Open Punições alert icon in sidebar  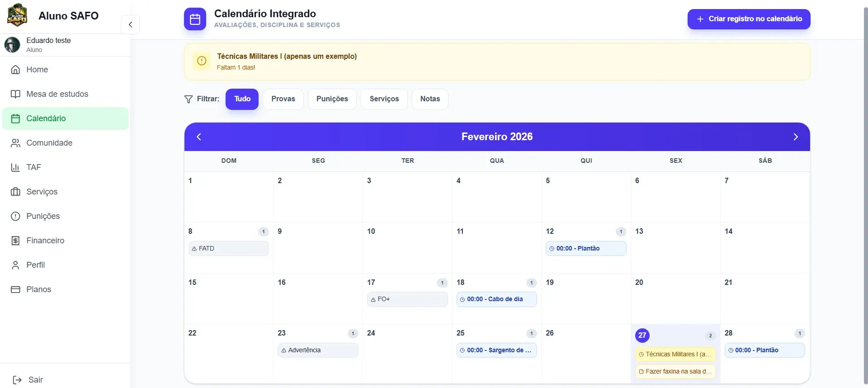15,216
